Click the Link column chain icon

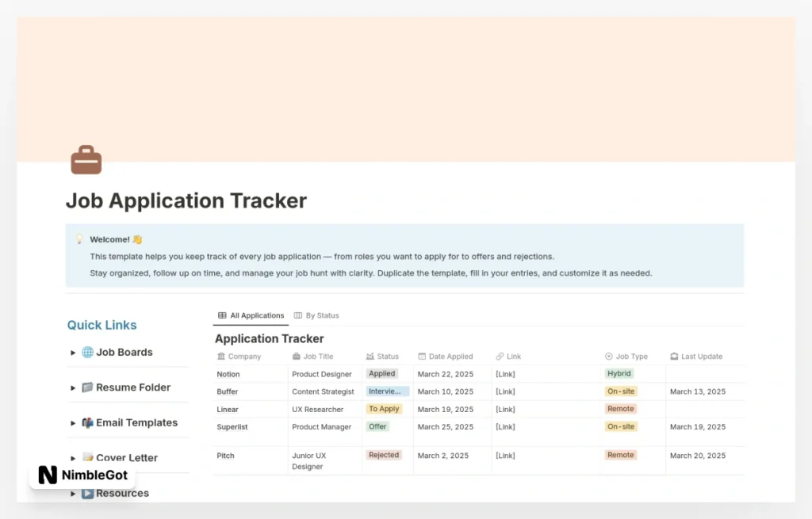(x=500, y=356)
